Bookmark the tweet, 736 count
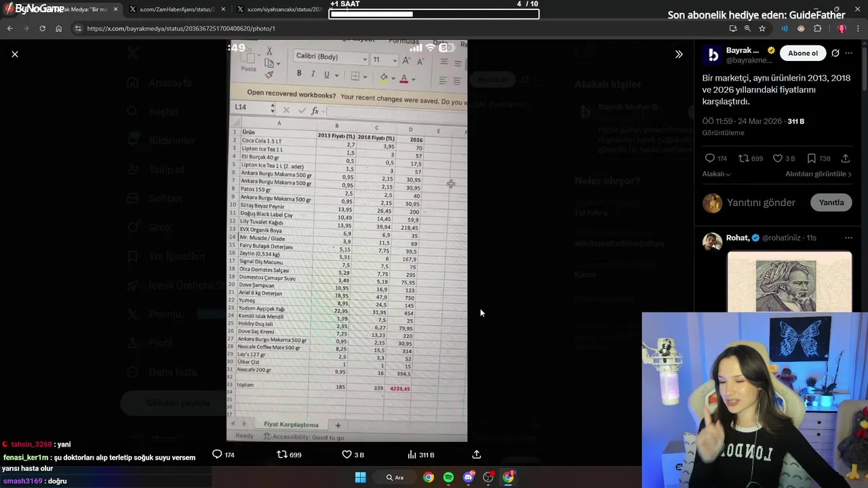The image size is (868, 488). tap(818, 159)
